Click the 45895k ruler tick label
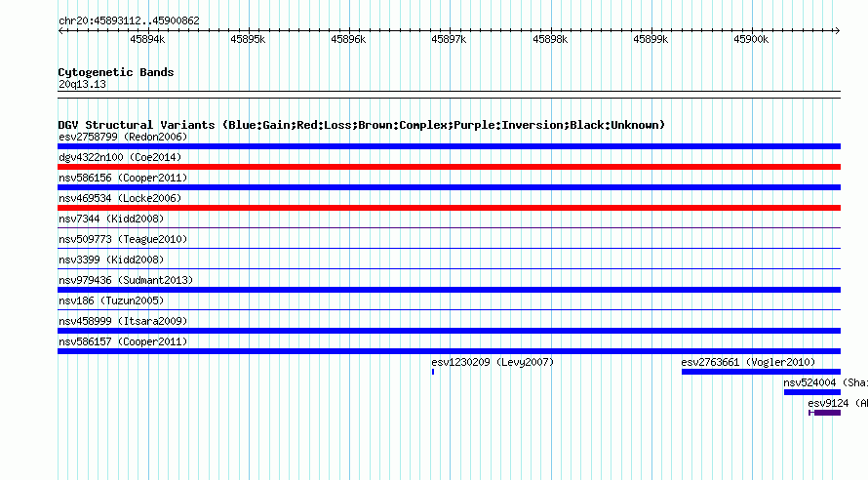This screenshot has height=480, width=868. tap(248, 39)
